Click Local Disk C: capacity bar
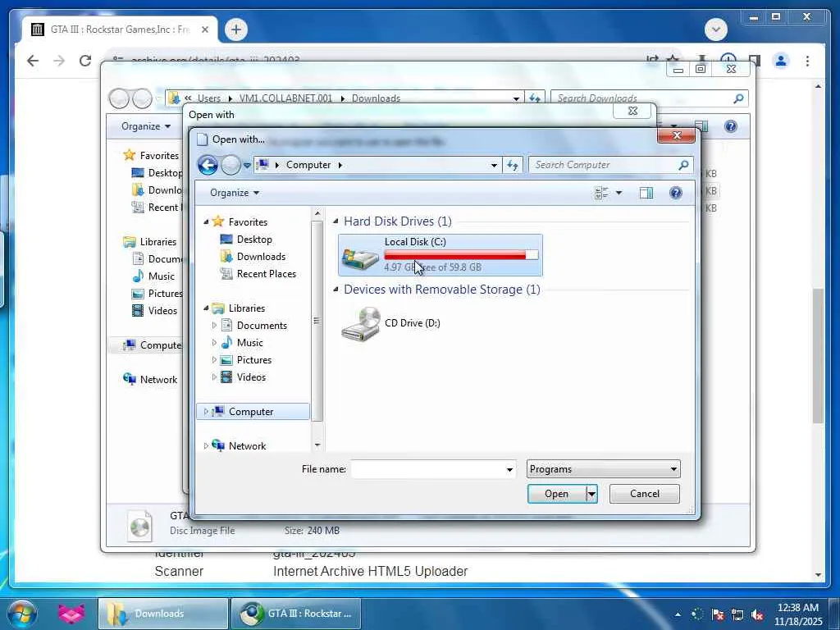This screenshot has width=840, height=630. (461, 256)
